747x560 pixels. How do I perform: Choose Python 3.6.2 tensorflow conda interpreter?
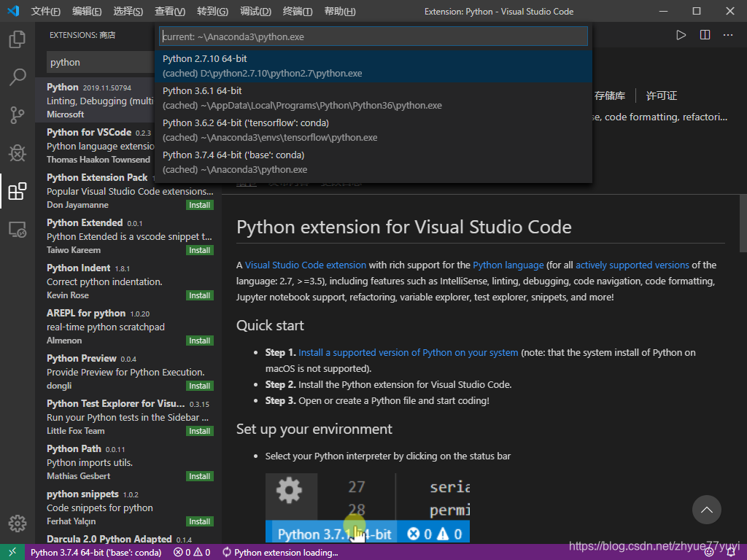coord(373,130)
